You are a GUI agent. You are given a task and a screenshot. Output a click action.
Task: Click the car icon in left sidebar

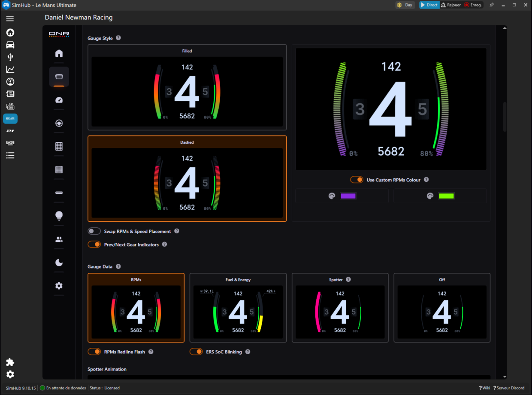[10, 45]
